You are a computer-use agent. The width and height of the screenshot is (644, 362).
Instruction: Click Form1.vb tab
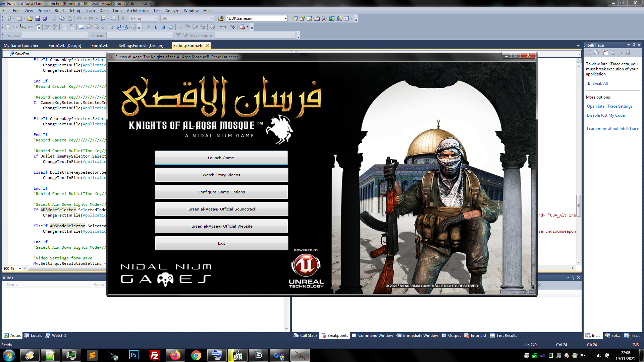pos(100,46)
